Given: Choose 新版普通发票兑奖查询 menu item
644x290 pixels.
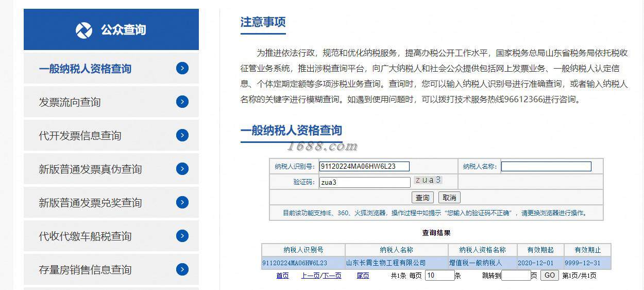Looking at the screenshot, I should point(111,202).
